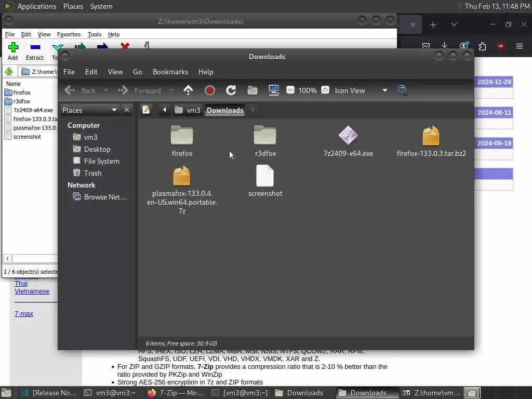Screen dimensions: 532x399
Task: Toggle location text entry pencil icon
Action: click(x=146, y=110)
